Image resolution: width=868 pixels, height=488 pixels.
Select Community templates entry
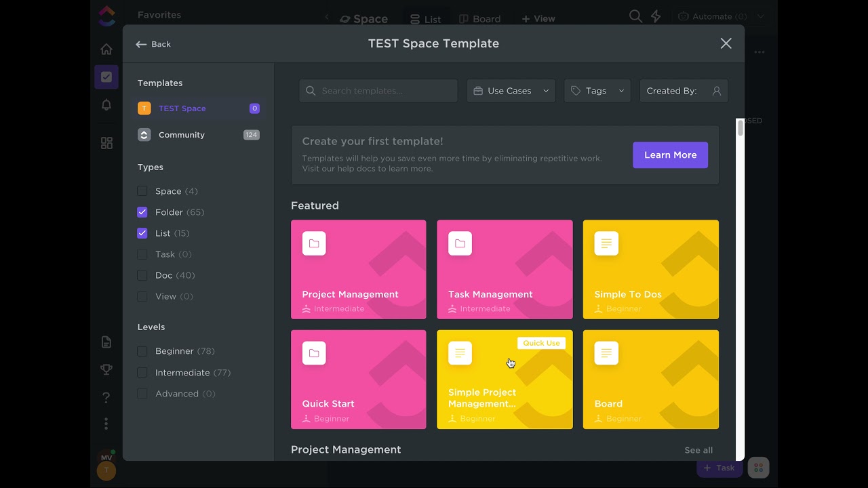point(199,135)
